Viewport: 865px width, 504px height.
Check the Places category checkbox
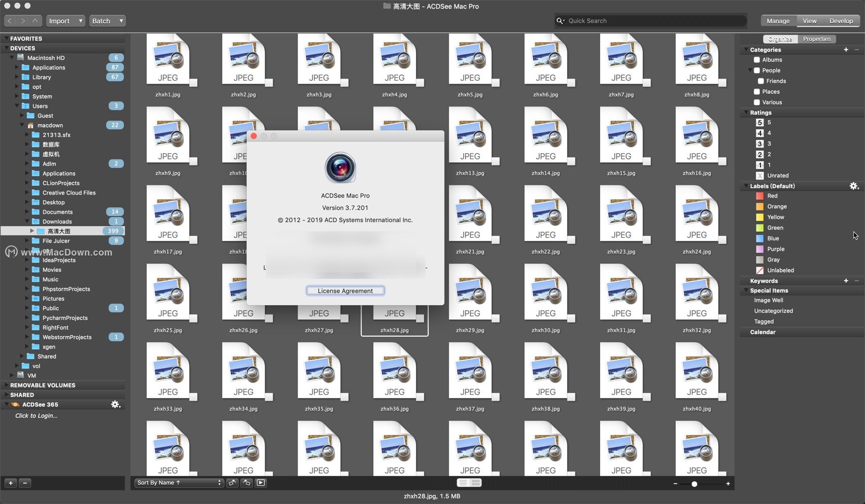tap(756, 92)
